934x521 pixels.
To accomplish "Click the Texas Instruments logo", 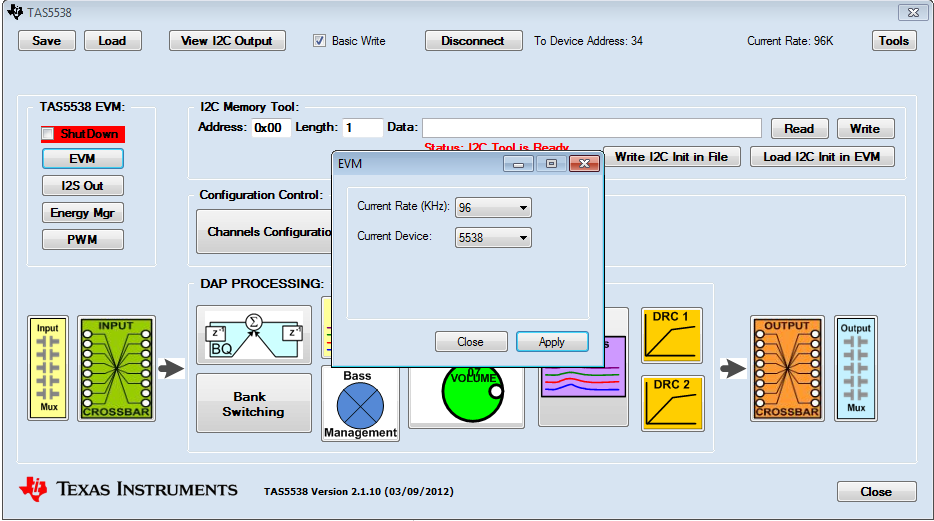I will click(x=128, y=489).
